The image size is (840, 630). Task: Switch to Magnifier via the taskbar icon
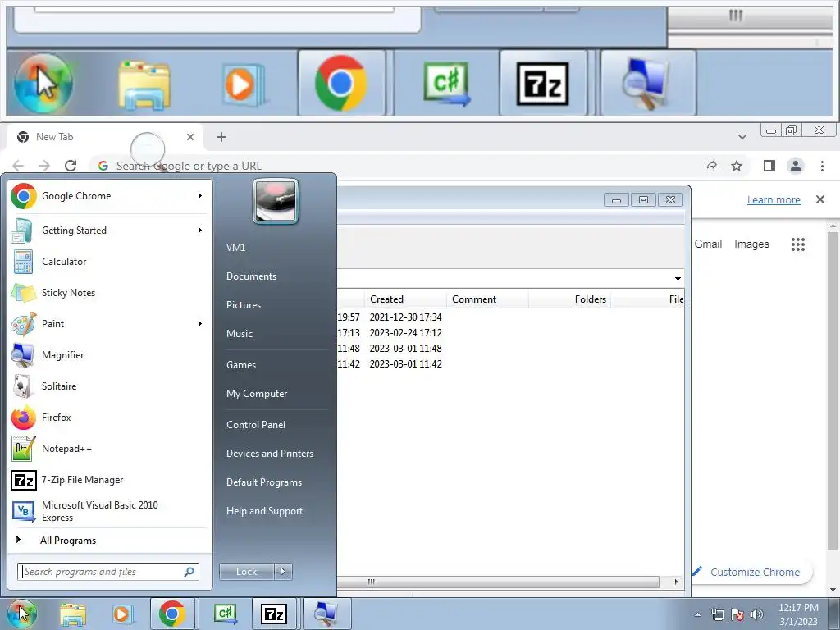click(x=326, y=614)
